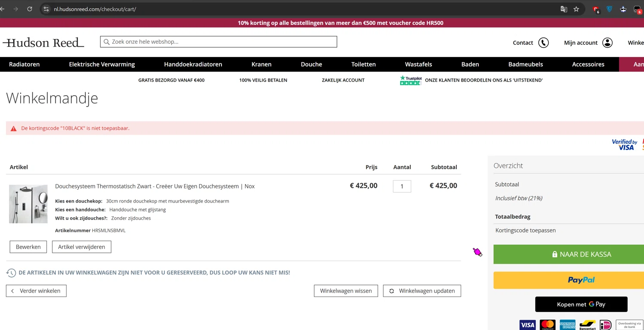
Task: Click Winkelwagen wissen button
Action: click(346, 291)
